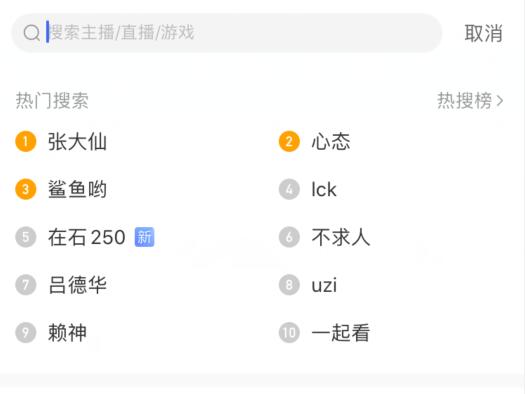Tap the gray rank 4 badge
Screen dimensions: 525x394
[289, 189]
